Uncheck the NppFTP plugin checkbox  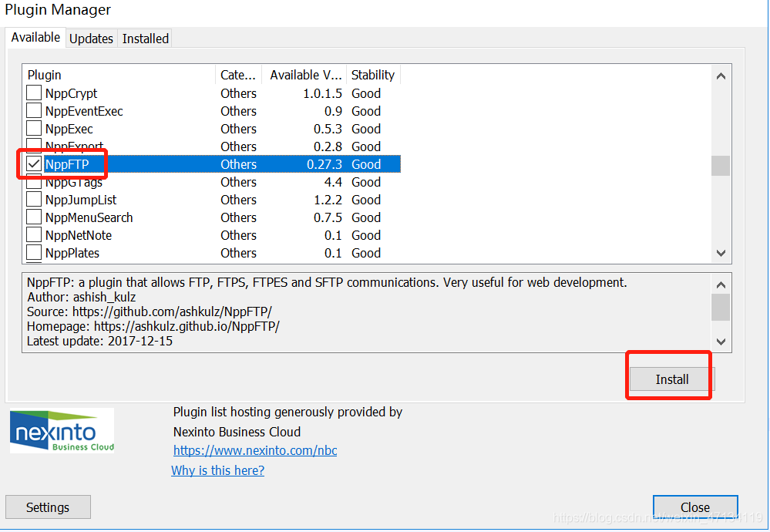click(34, 163)
